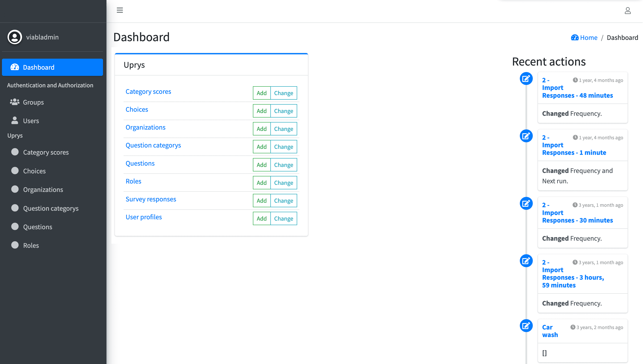
Task: Select the Dashboard menu item
Action: (x=53, y=67)
